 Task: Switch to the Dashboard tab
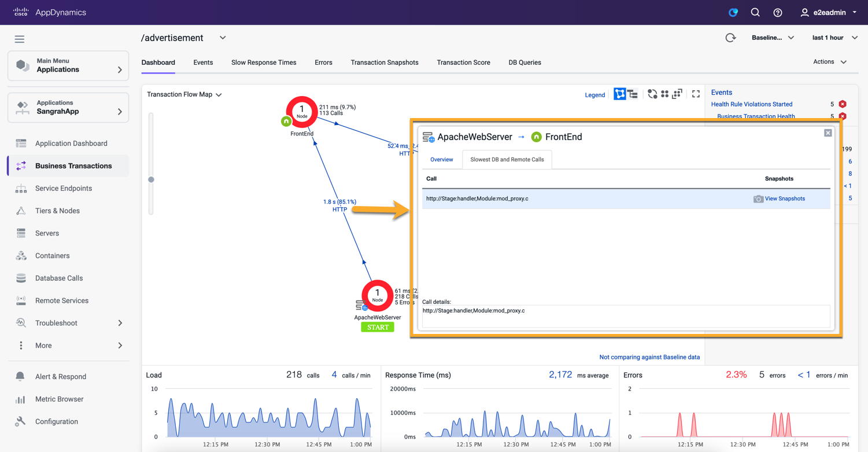[158, 63]
